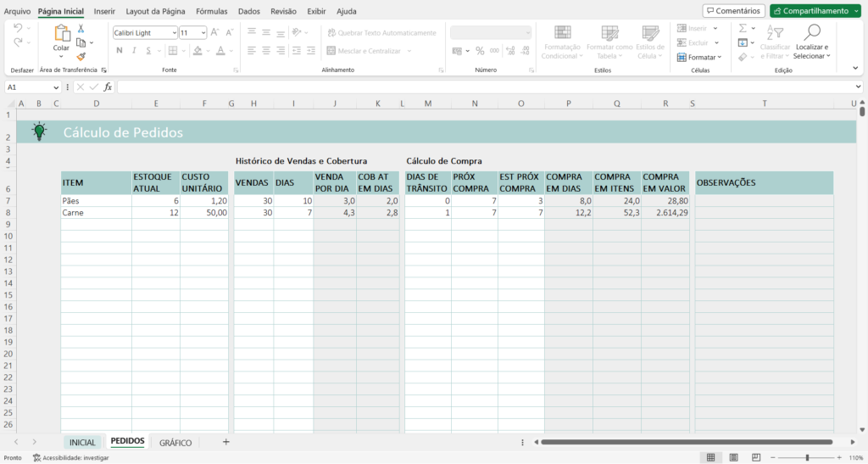Click inside the formula bar input
Viewport: 868px width, 464px height.
point(486,87)
